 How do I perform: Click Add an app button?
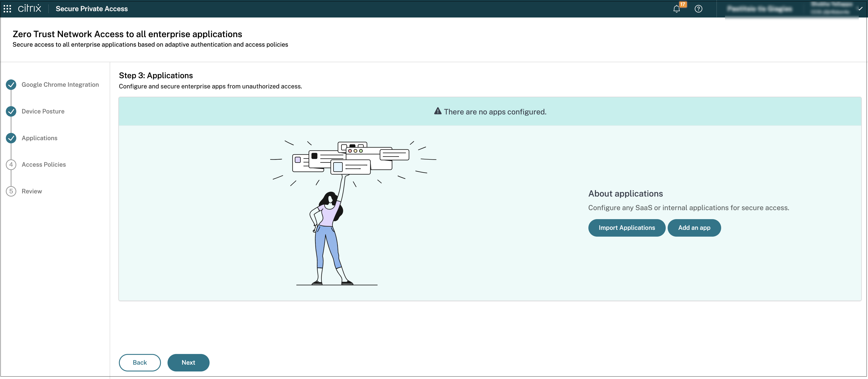pyautogui.click(x=694, y=228)
